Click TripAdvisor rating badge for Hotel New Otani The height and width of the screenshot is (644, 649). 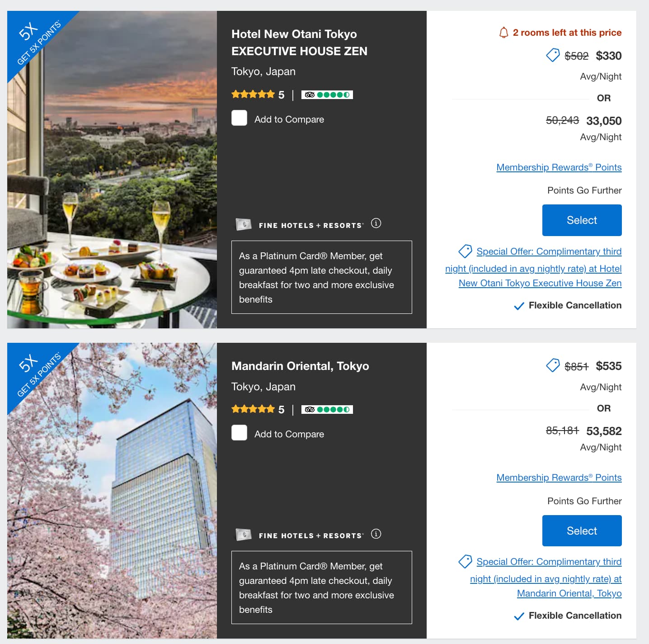[327, 95]
